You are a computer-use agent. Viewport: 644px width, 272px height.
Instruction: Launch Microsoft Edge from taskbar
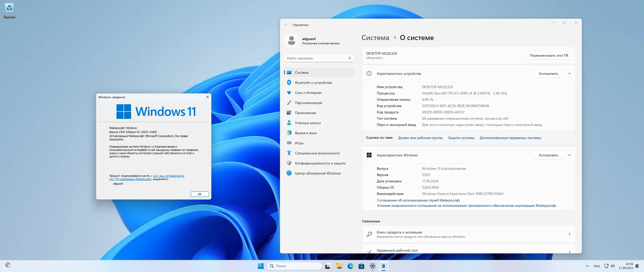pyautogui.click(x=350, y=266)
